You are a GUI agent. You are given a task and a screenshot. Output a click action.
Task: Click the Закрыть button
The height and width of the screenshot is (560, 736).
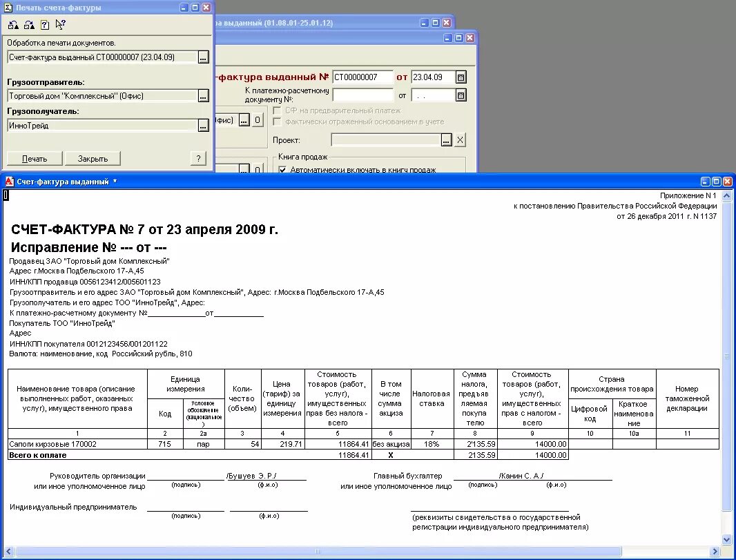[x=93, y=159]
